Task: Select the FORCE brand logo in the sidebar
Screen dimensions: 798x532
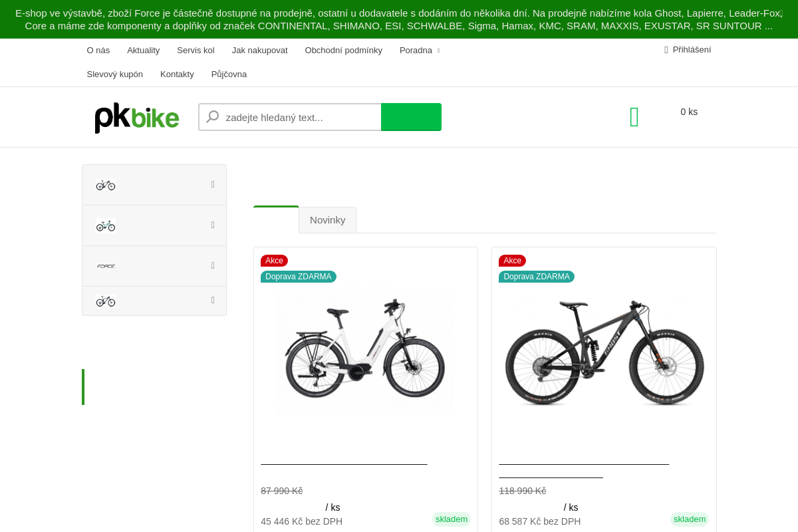Action: (106, 265)
